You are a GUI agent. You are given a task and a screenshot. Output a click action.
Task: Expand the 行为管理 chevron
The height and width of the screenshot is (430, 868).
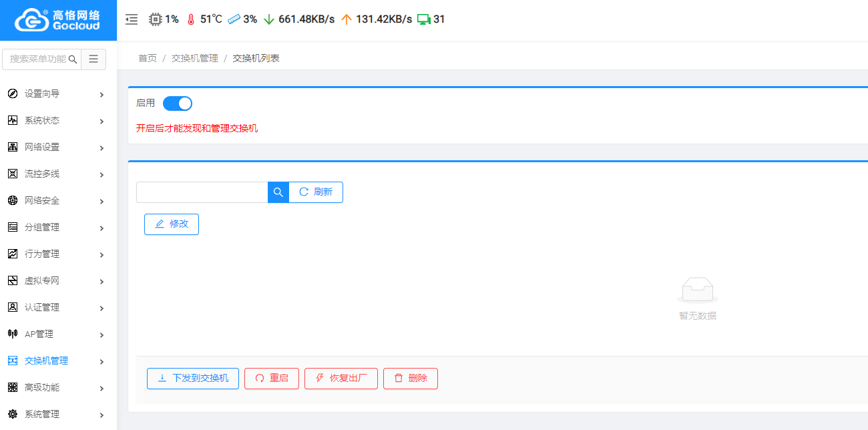click(101, 255)
